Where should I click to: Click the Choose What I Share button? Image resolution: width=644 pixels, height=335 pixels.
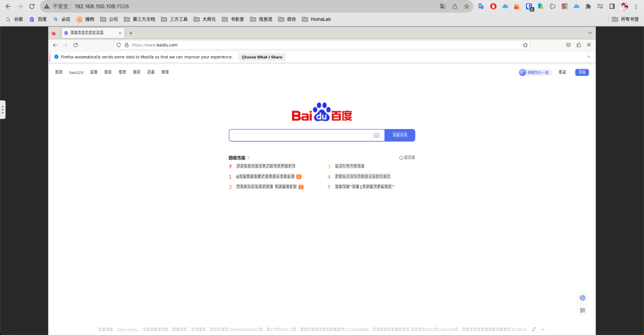pyautogui.click(x=262, y=57)
